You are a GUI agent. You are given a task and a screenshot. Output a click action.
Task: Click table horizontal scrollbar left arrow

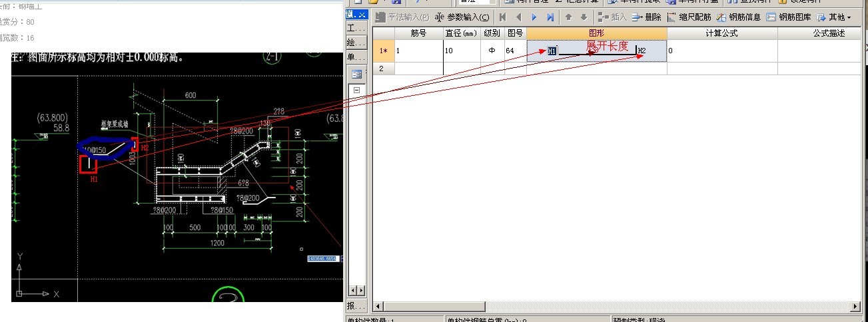(378, 306)
